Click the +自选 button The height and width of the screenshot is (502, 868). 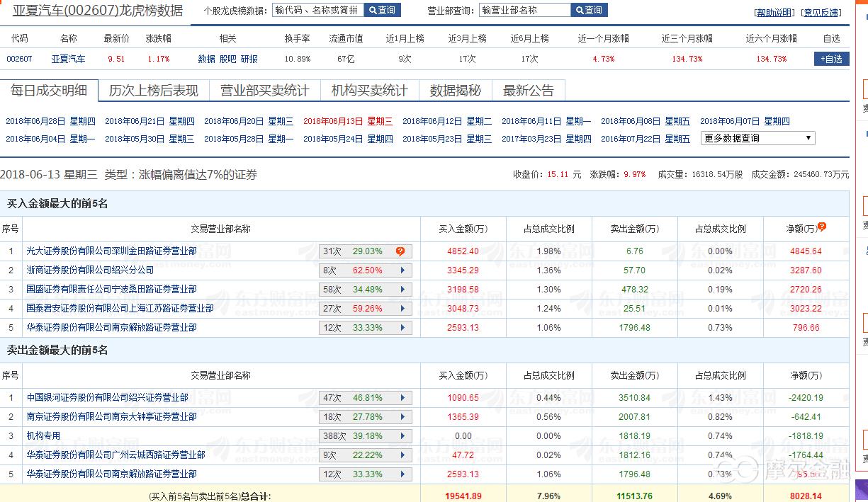coord(831,59)
